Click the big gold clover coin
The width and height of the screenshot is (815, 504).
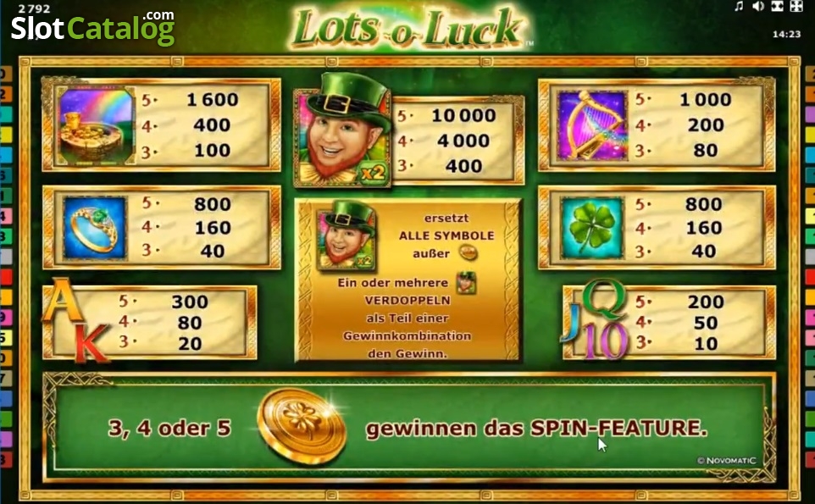[x=302, y=427]
